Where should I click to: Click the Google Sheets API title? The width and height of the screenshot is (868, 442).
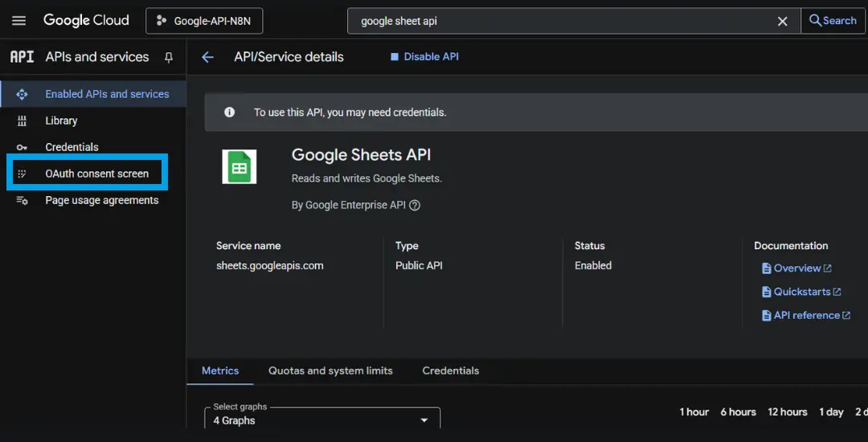point(361,155)
